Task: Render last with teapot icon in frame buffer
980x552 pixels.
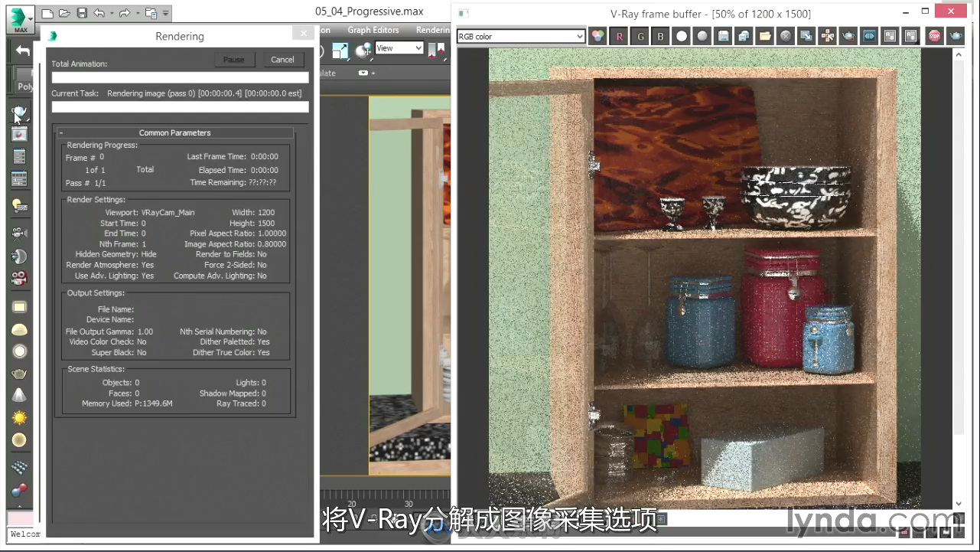Action: click(955, 36)
